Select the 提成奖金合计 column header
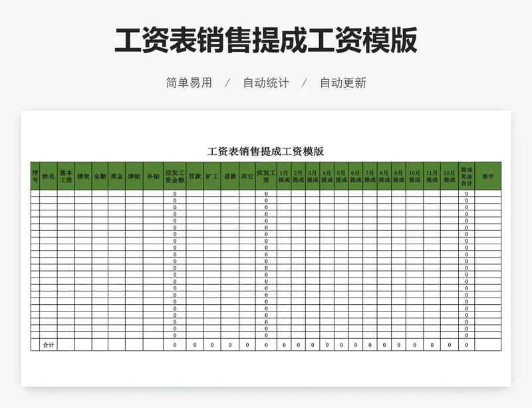The width and height of the screenshot is (532, 408). click(x=467, y=176)
